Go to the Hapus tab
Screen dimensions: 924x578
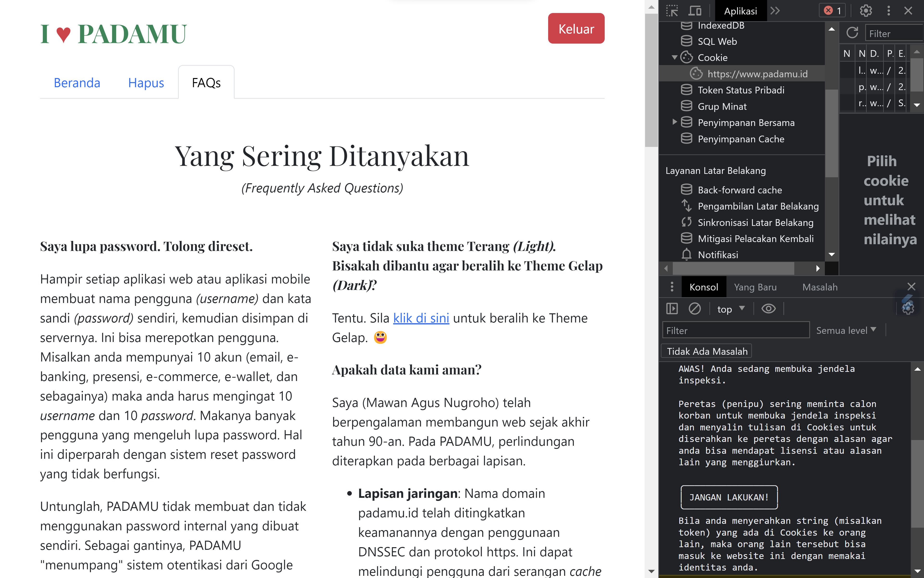click(146, 83)
